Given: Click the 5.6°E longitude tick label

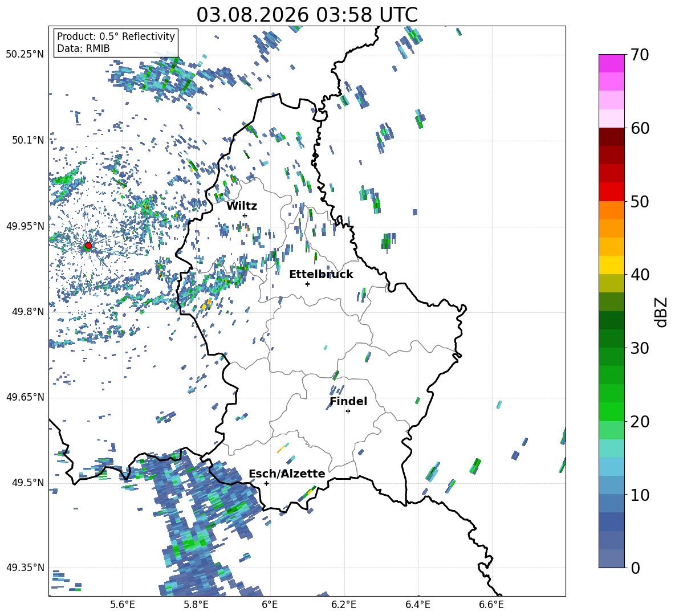Looking at the screenshot, I should 123,605.
